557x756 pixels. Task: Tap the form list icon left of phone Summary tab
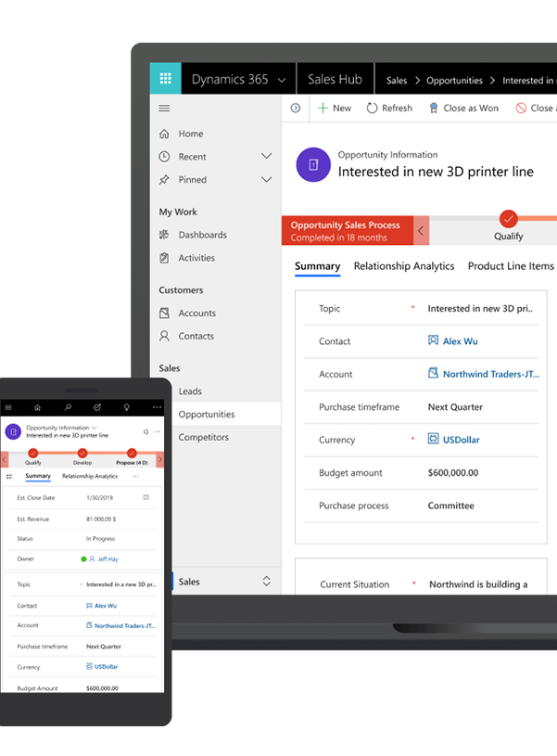pyautogui.click(x=9, y=477)
